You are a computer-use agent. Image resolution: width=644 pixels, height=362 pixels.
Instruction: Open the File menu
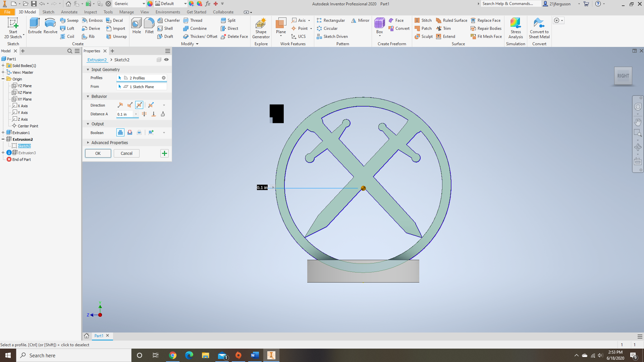click(7, 12)
